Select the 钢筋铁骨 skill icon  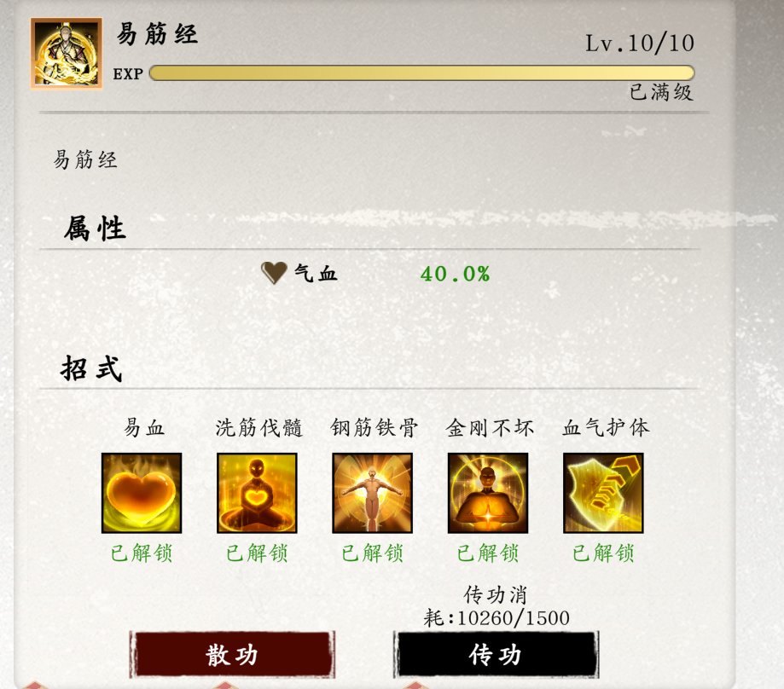pos(373,493)
